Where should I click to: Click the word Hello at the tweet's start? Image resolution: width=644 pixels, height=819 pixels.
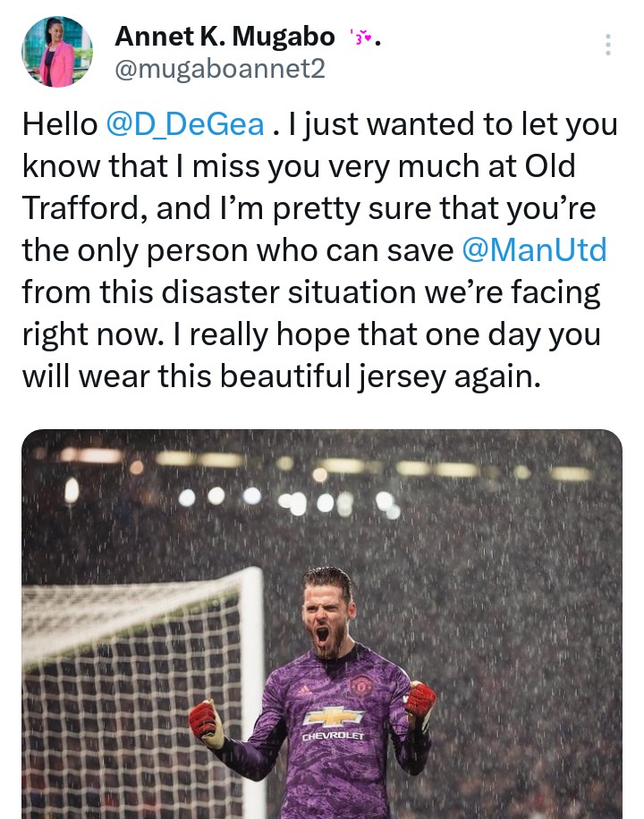click(x=59, y=124)
